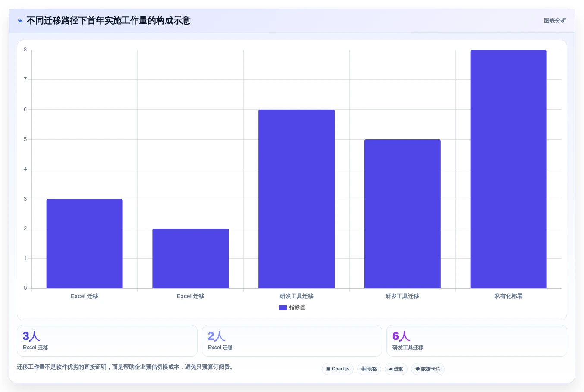Click the y-axis value 8

(25, 50)
